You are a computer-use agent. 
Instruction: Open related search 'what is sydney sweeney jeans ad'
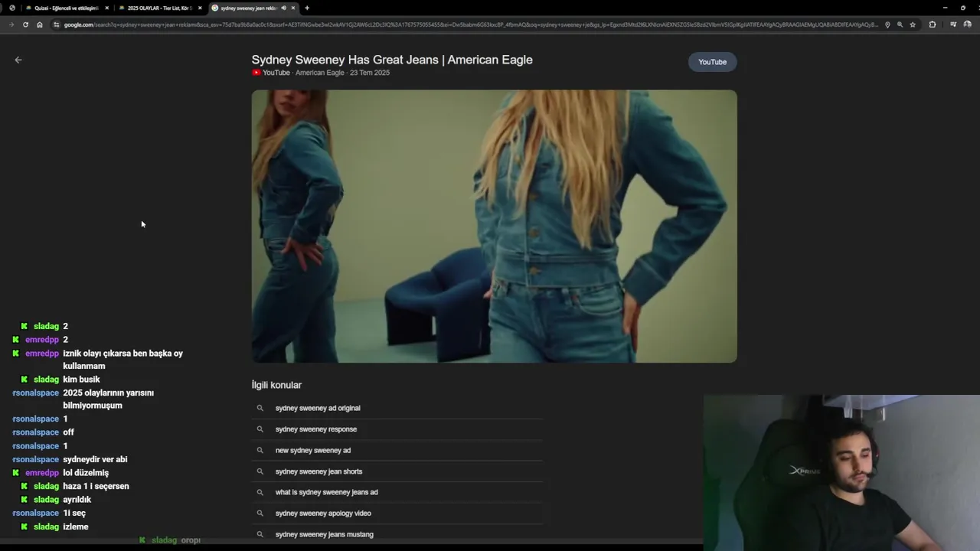coord(326,492)
